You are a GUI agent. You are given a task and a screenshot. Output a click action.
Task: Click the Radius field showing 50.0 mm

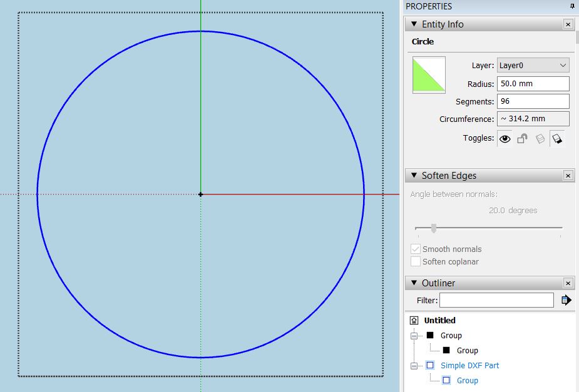tap(533, 84)
